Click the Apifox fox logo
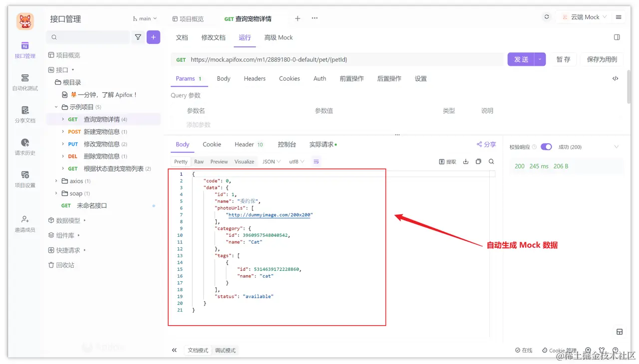Viewport: 639px width, 364px height. pos(25,21)
